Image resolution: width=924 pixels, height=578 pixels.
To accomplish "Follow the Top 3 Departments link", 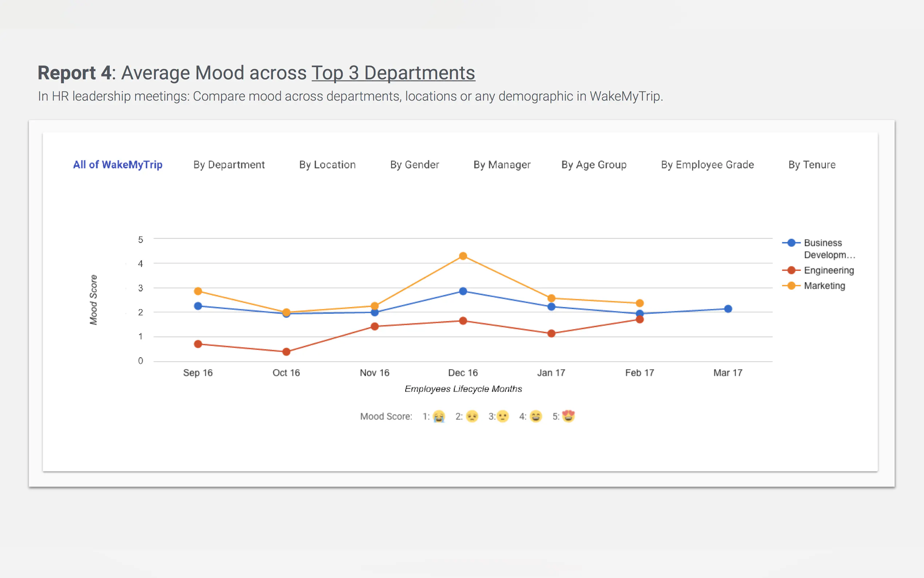I will pos(393,73).
